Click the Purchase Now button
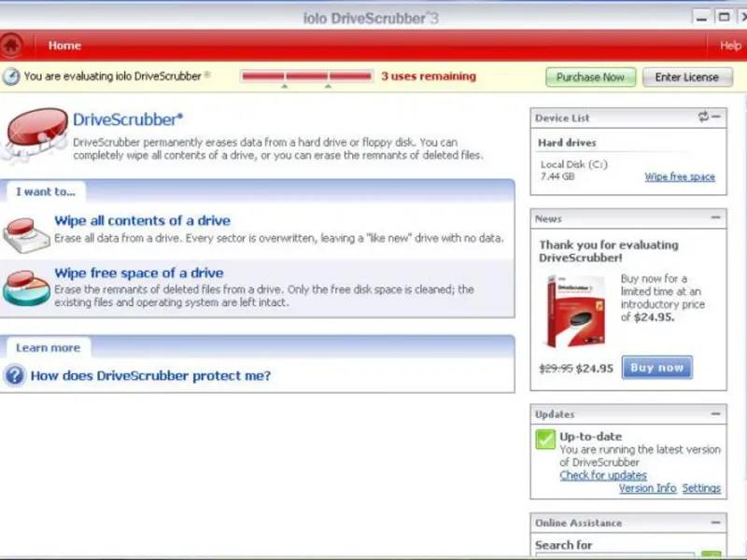747x560 pixels. (590, 77)
